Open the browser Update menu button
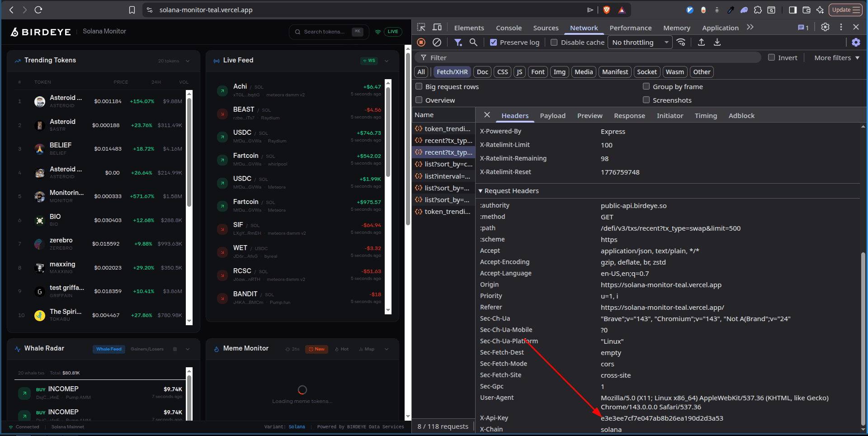Screen dimensions: 868x436 (x=845, y=10)
